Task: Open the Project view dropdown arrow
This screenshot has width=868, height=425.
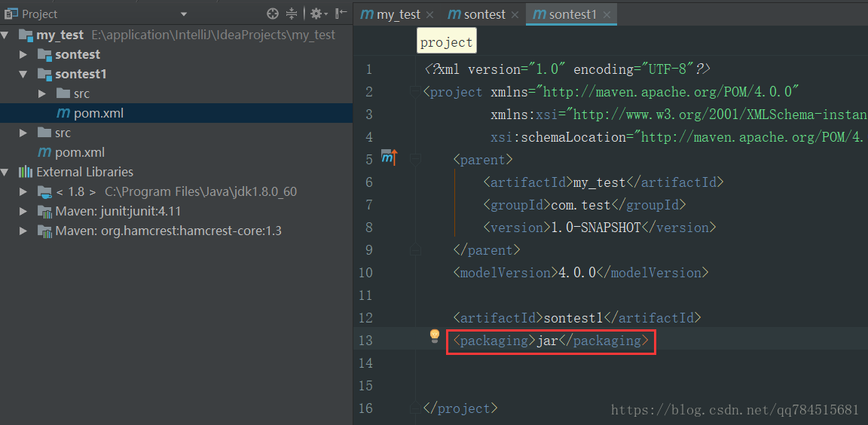Action: pyautogui.click(x=184, y=14)
